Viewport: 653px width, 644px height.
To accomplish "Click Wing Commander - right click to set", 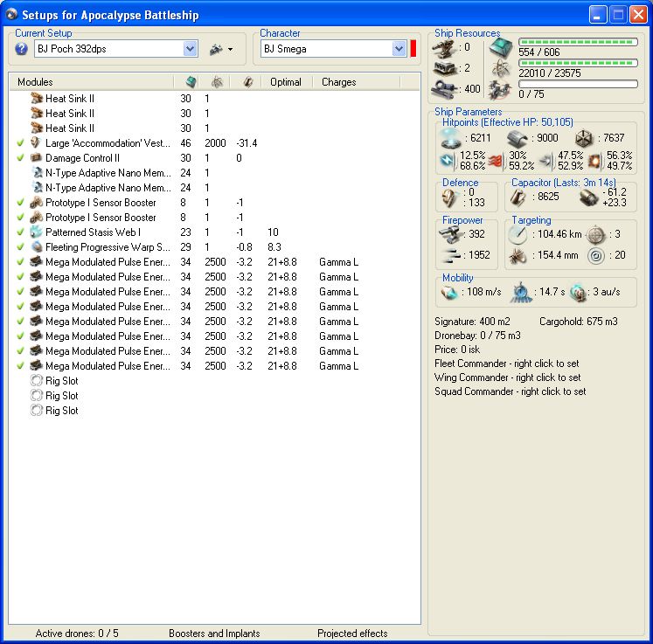I will point(507,377).
